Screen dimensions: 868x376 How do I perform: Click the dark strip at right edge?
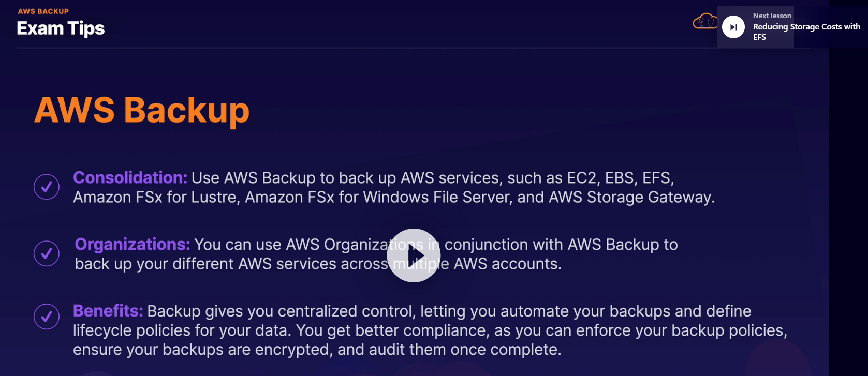tap(848, 207)
